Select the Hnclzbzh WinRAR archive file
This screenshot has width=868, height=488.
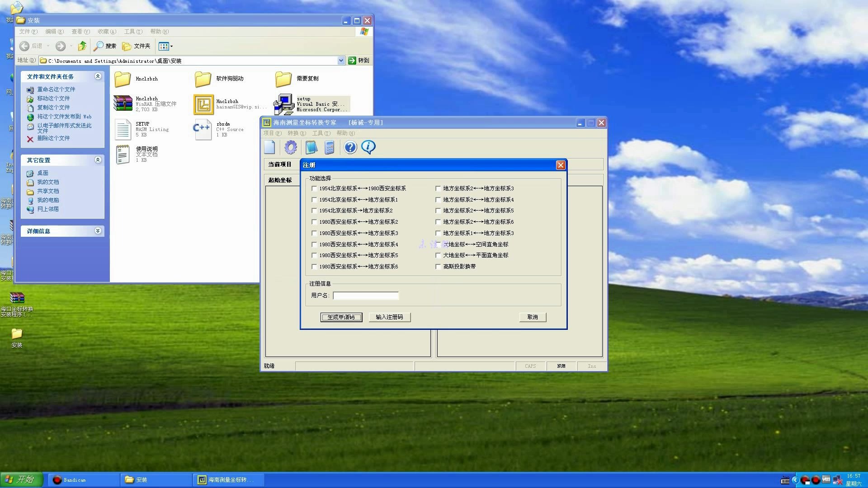(x=123, y=103)
